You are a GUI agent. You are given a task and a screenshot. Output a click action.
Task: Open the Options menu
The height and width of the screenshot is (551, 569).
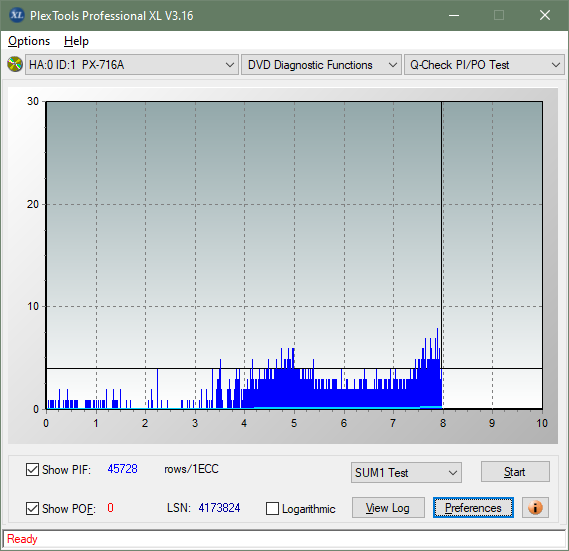(29, 41)
